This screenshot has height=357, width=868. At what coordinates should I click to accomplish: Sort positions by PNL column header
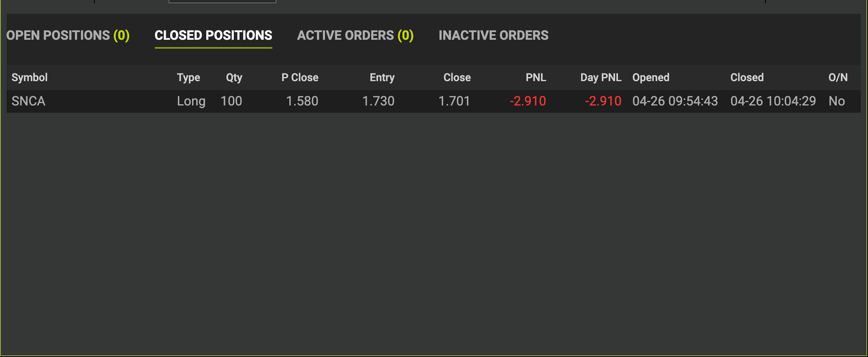click(x=536, y=77)
